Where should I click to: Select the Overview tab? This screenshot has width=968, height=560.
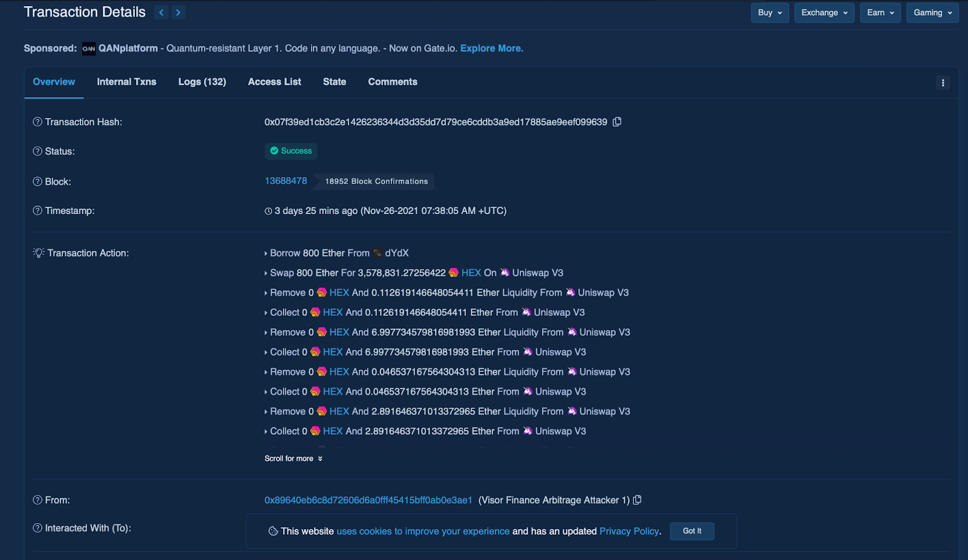tap(54, 82)
